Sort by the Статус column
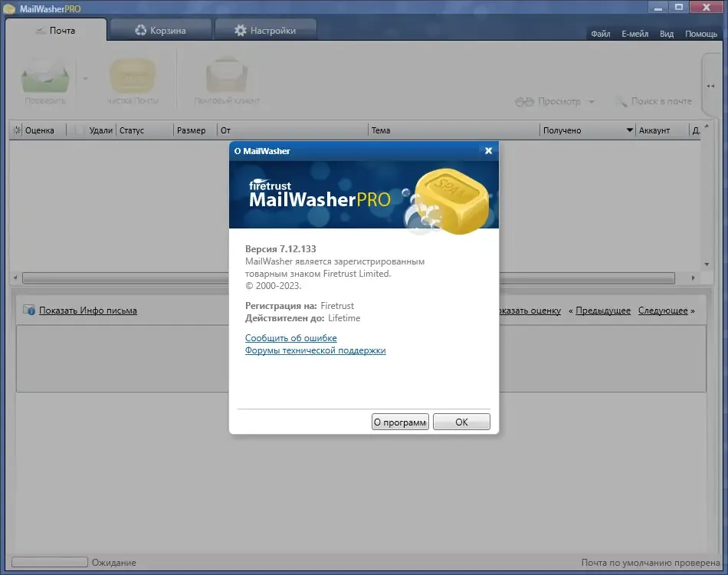 tap(145, 130)
